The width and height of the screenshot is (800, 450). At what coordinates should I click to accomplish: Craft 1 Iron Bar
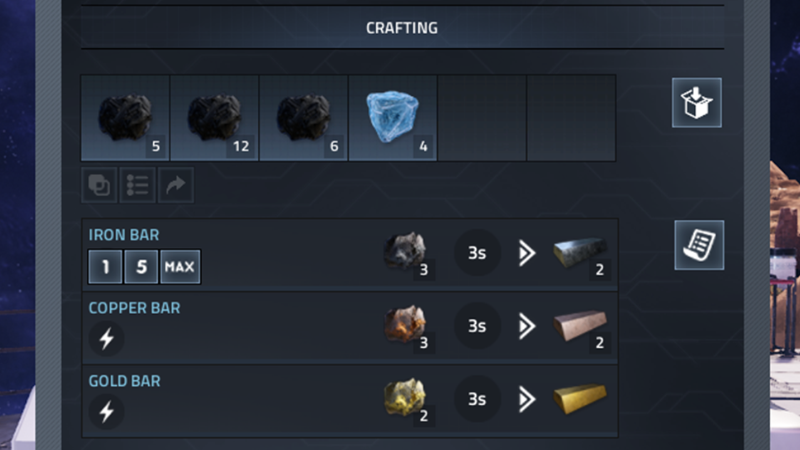coord(105,266)
